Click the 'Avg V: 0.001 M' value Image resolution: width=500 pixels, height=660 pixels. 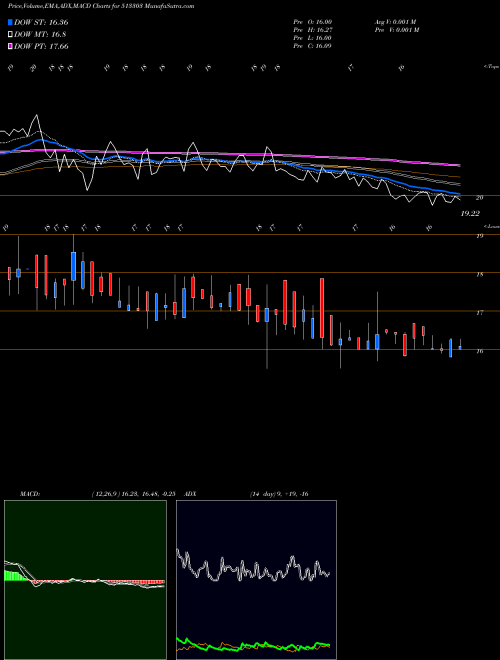tap(395, 22)
